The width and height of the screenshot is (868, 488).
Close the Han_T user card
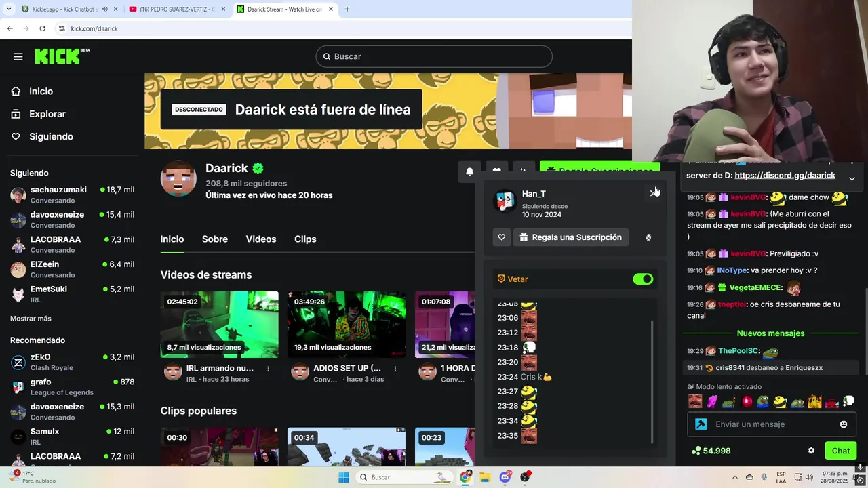[x=654, y=193]
